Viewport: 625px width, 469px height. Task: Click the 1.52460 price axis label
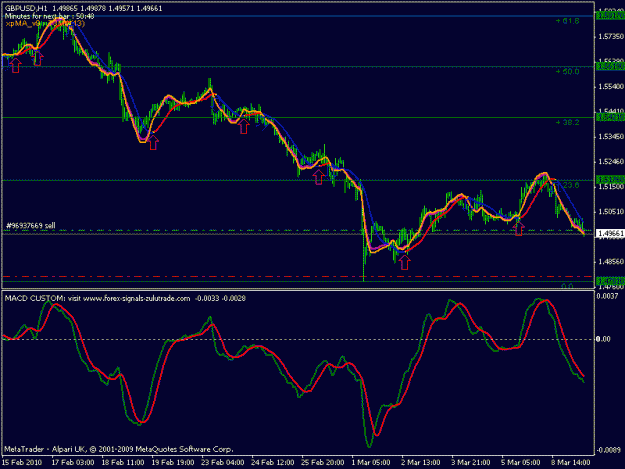click(x=611, y=162)
